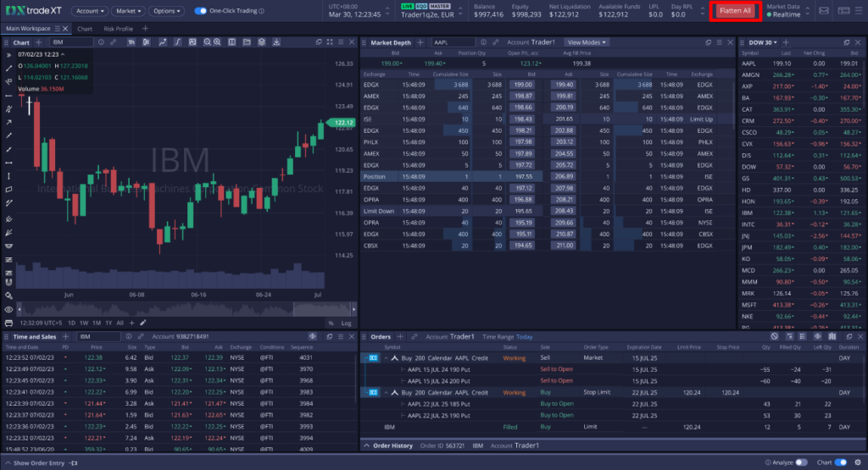Expand the Order History section
Viewport: 868px width, 470px height.
coord(366,445)
